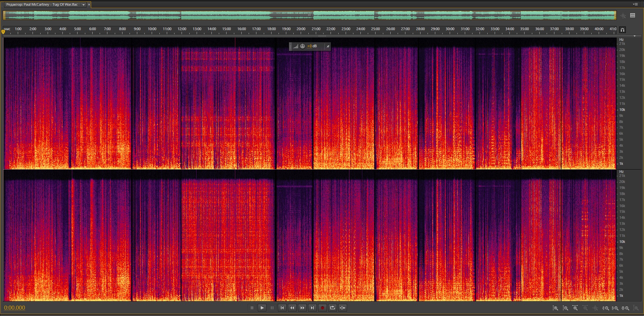
Task: Jump to the previous marker in transport
Action: tap(282, 308)
